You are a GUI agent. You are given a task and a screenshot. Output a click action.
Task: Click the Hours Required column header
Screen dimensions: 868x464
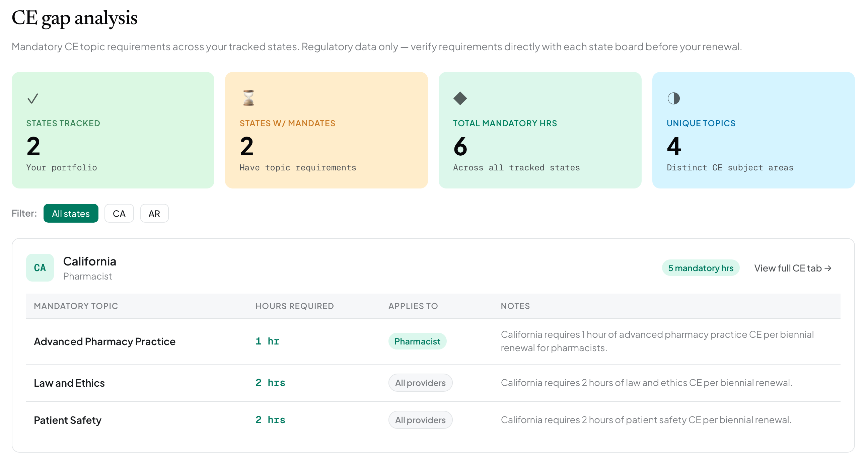294,306
